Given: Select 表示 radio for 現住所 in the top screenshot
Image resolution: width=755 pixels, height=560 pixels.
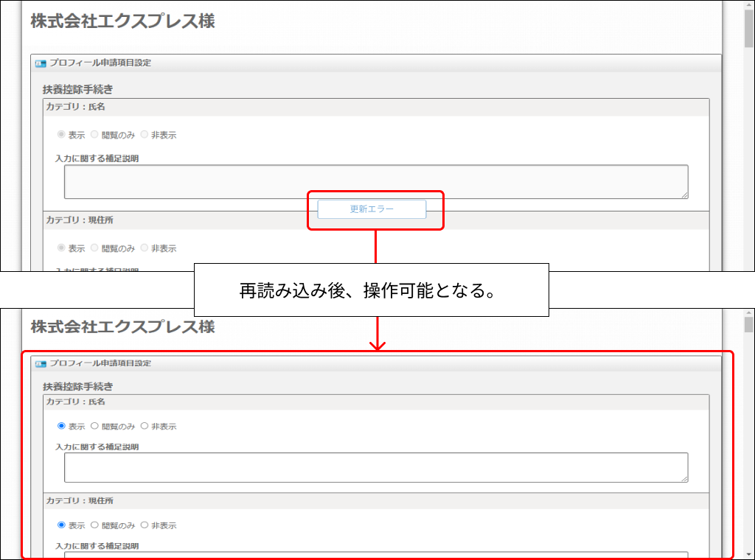Looking at the screenshot, I should pos(61,248).
